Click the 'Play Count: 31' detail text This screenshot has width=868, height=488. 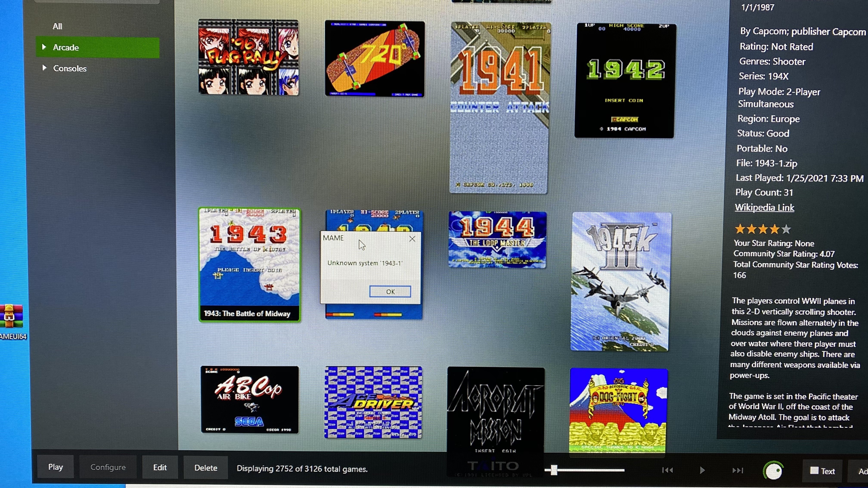pos(764,192)
